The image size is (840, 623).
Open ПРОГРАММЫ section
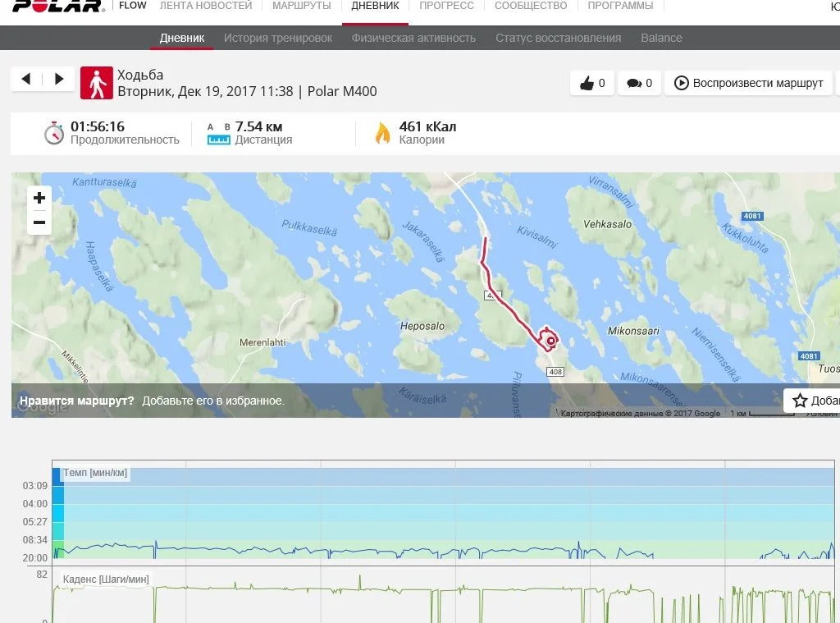[620, 6]
